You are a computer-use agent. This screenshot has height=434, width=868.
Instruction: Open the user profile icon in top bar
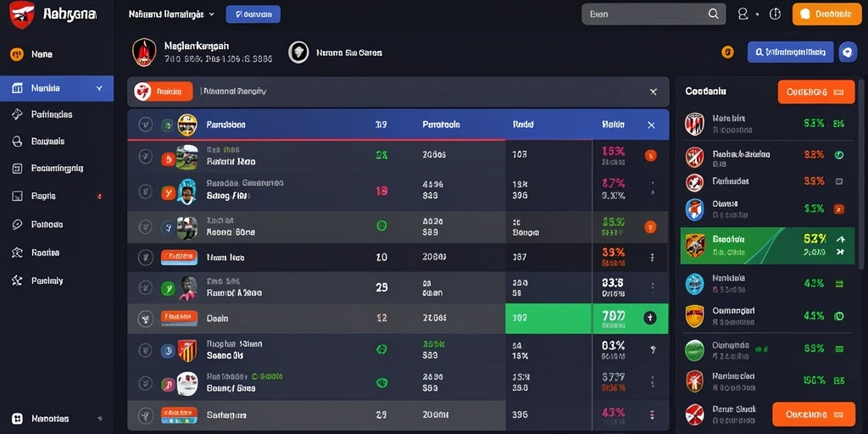(x=743, y=14)
